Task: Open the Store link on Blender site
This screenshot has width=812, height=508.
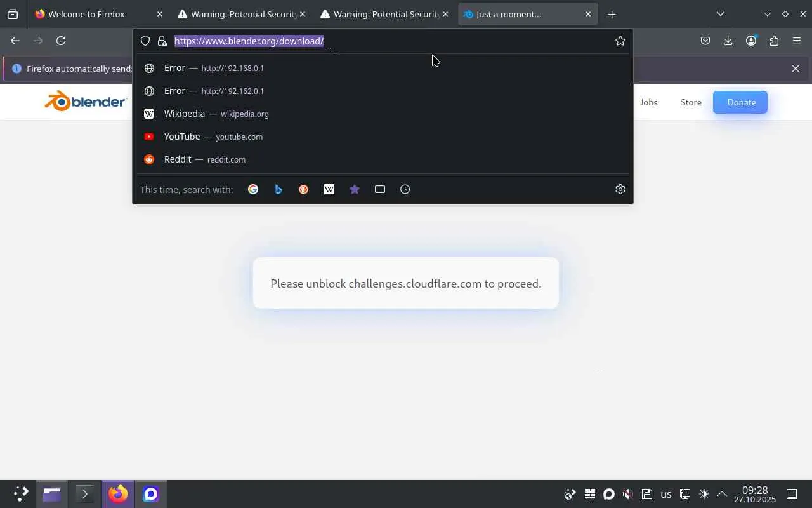Action: [691, 102]
